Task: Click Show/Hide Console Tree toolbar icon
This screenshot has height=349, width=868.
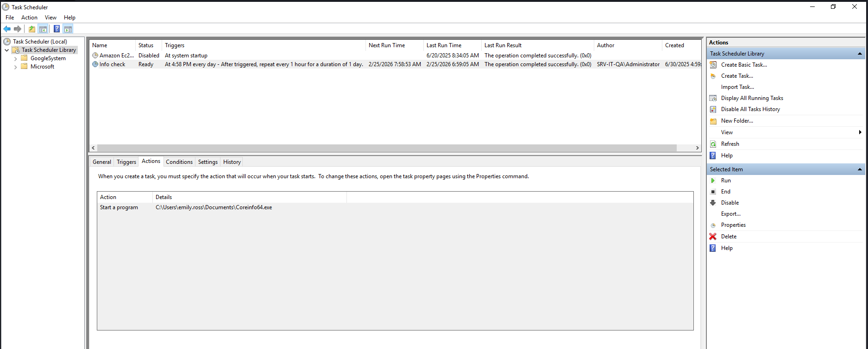Action: [x=43, y=29]
